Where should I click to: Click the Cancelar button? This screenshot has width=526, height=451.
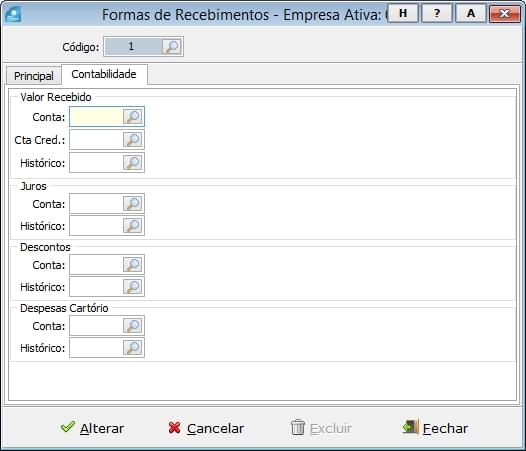tap(206, 428)
